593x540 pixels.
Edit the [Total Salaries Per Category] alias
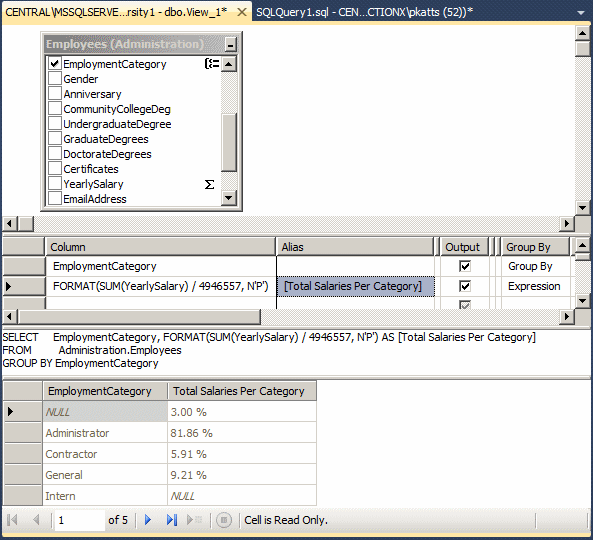click(x=355, y=286)
